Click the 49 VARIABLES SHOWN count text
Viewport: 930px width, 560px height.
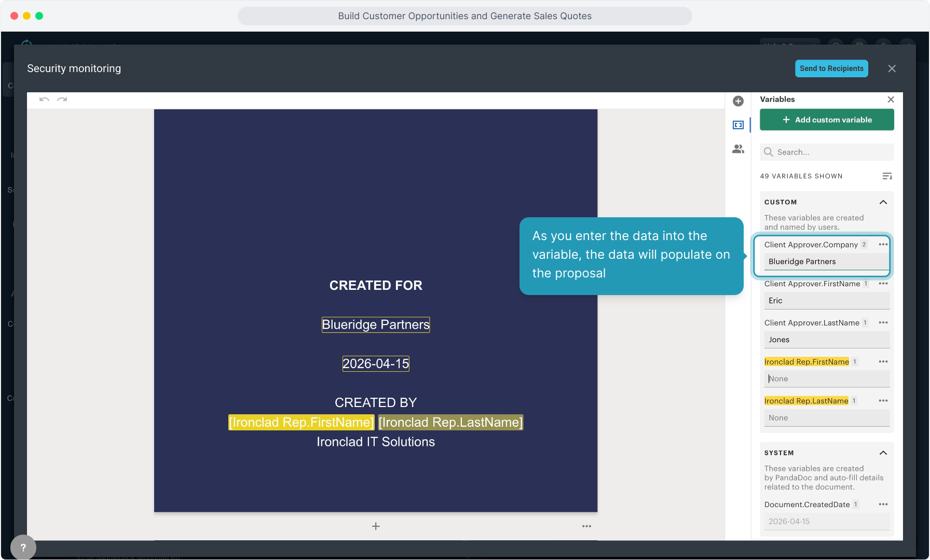[x=801, y=176]
